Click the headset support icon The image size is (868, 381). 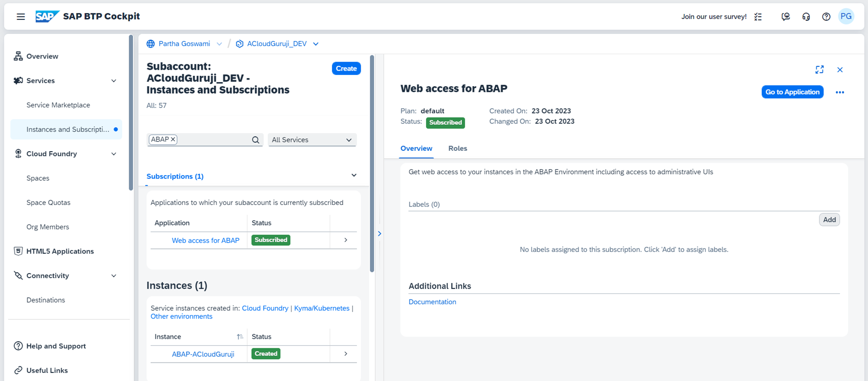(806, 16)
